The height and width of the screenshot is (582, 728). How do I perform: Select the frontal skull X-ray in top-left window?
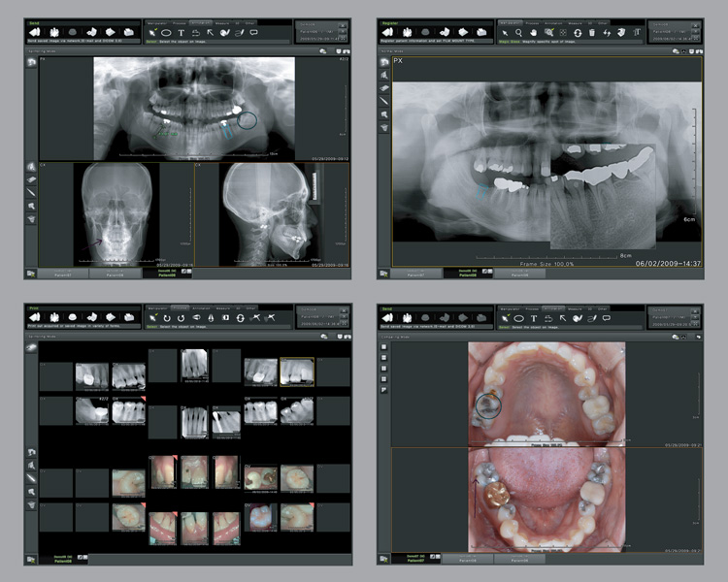pyautogui.click(x=116, y=214)
